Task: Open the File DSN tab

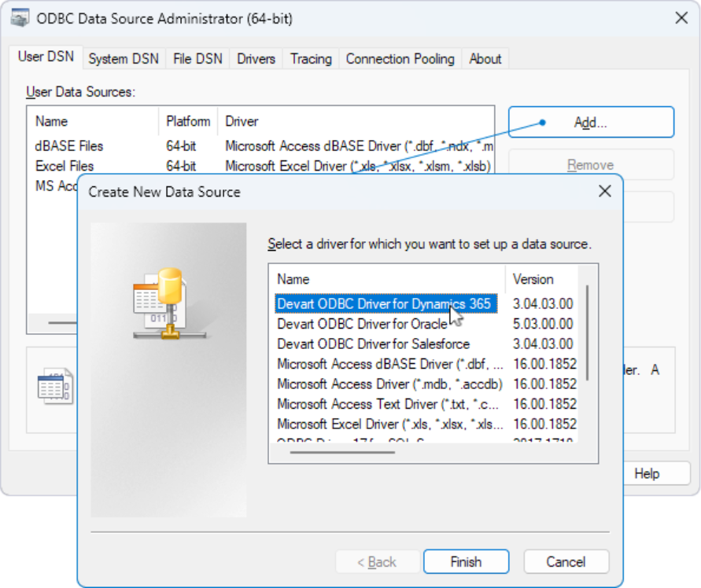Action: (197, 59)
